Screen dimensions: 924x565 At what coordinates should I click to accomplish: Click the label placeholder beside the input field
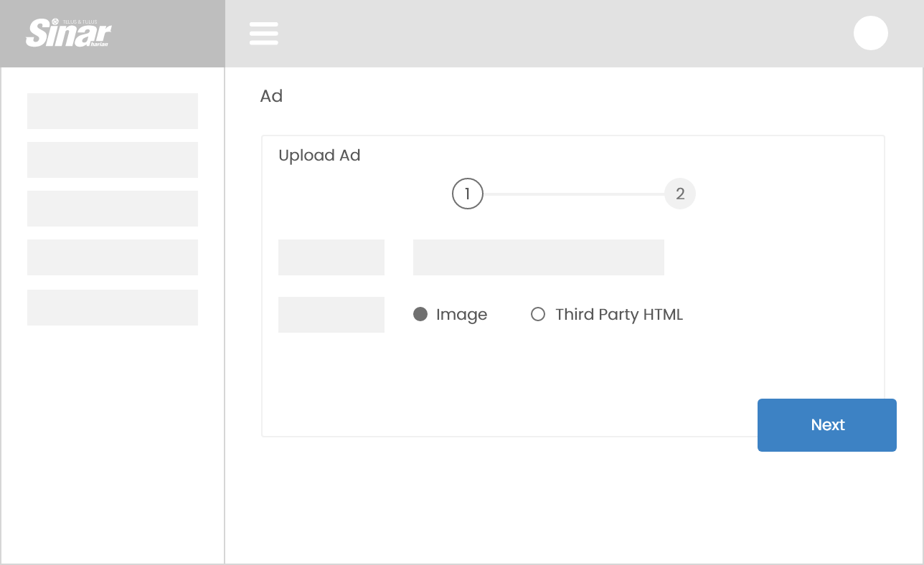(331, 257)
